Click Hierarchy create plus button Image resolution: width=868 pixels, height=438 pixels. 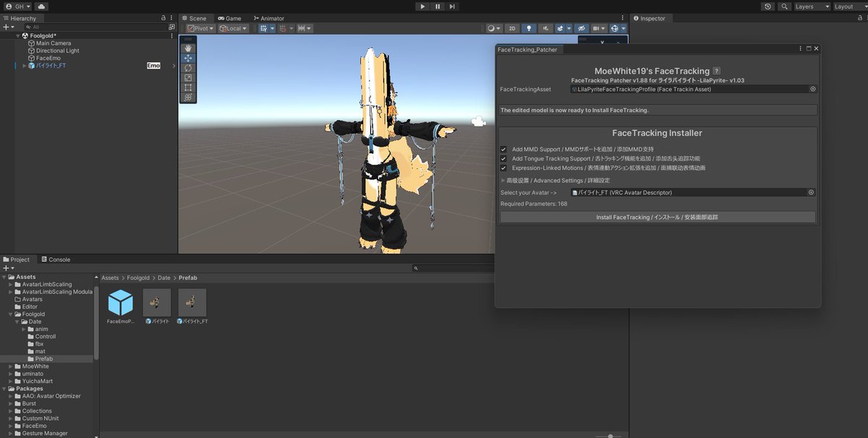point(8,27)
